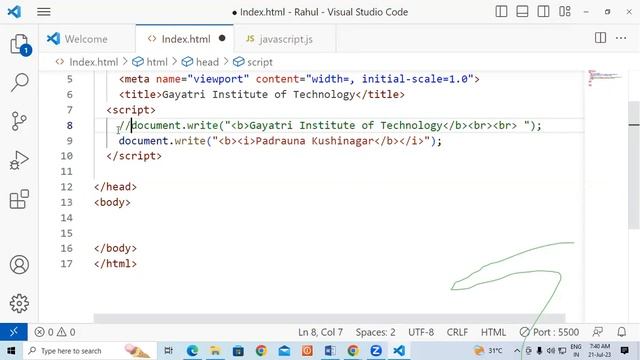Click the taskbar search box
Screen dimensions: 640x360
pos(90,351)
